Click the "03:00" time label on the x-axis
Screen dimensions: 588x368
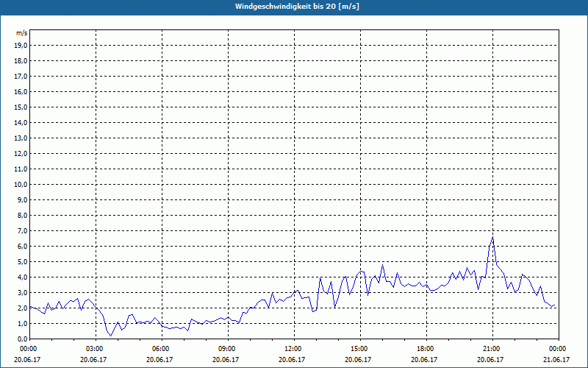pos(96,349)
